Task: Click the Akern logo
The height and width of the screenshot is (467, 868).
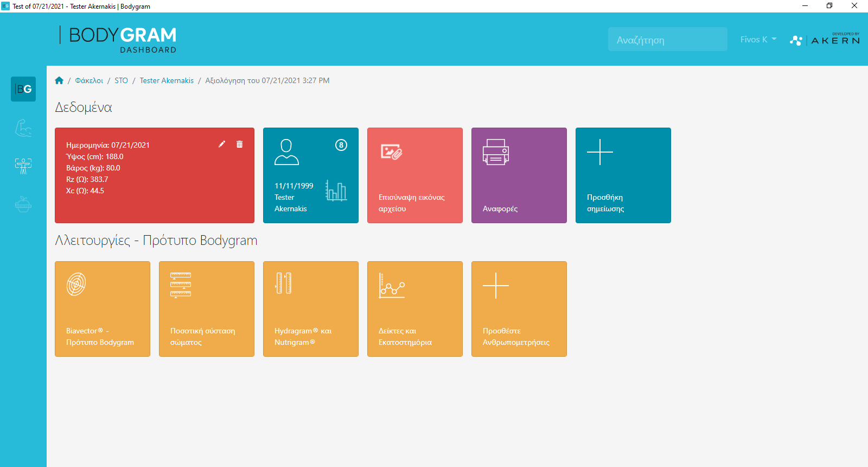Action: point(825,39)
